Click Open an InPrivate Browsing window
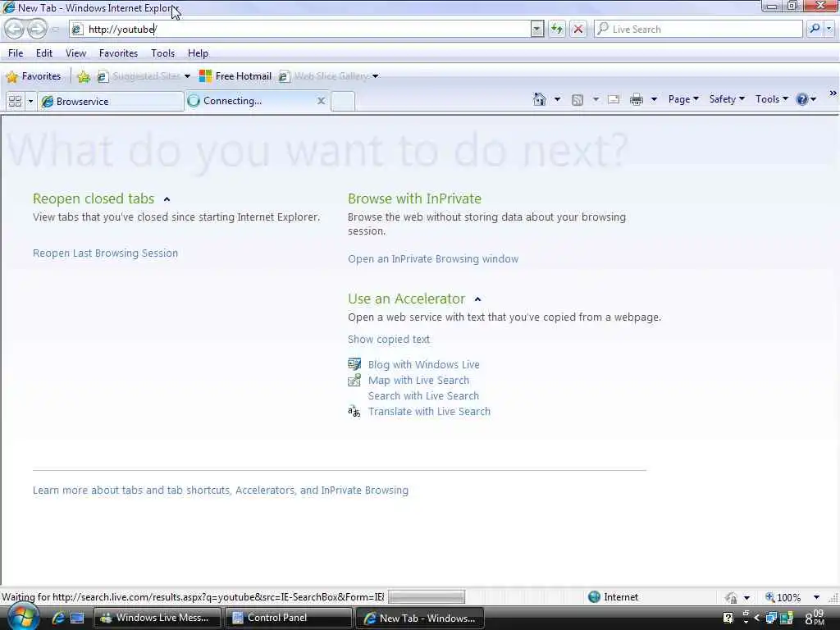The height and width of the screenshot is (630, 840). click(x=433, y=258)
